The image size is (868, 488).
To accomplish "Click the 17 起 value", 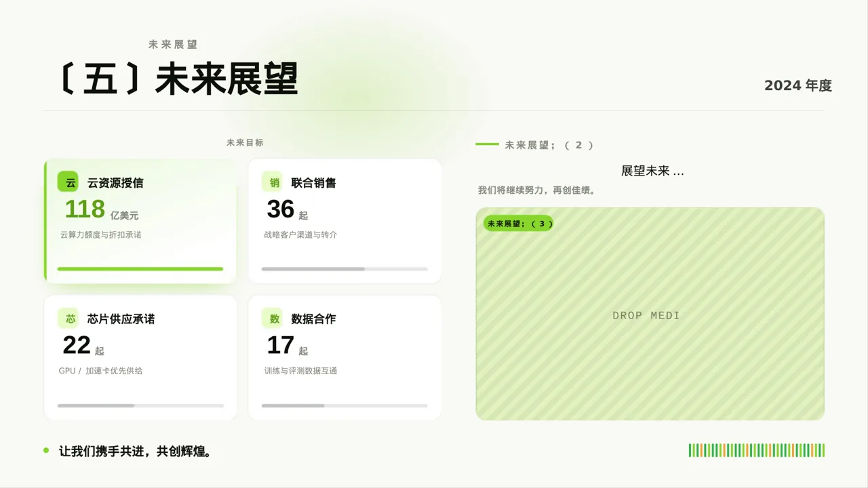I will coord(287,346).
